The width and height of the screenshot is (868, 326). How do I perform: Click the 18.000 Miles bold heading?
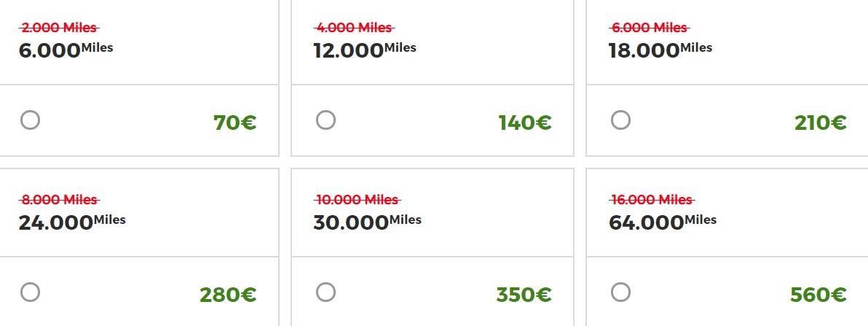(660, 50)
